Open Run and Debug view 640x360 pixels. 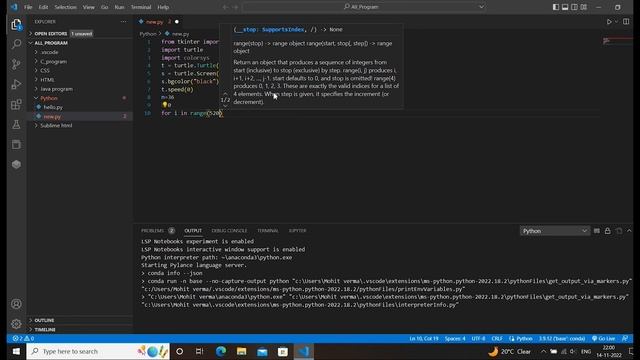[16, 84]
